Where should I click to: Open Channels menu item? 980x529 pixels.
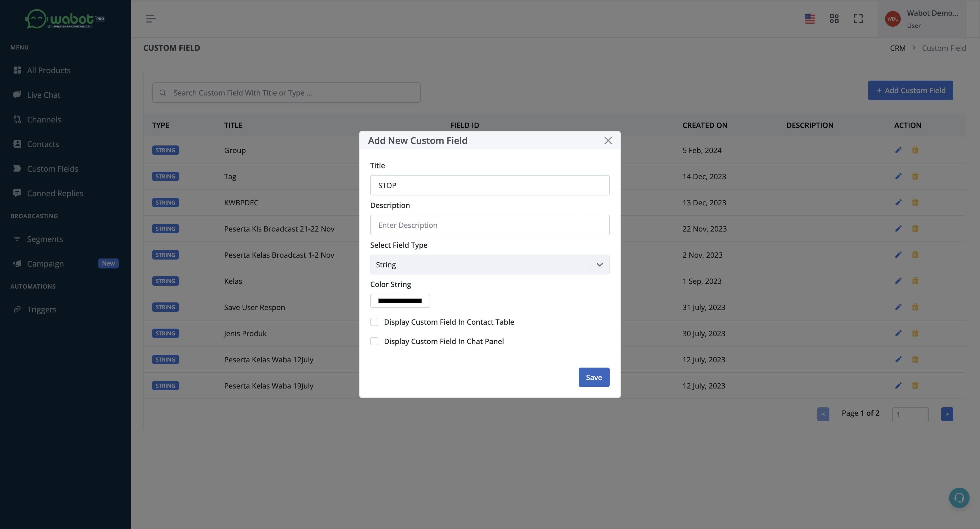[x=44, y=120]
